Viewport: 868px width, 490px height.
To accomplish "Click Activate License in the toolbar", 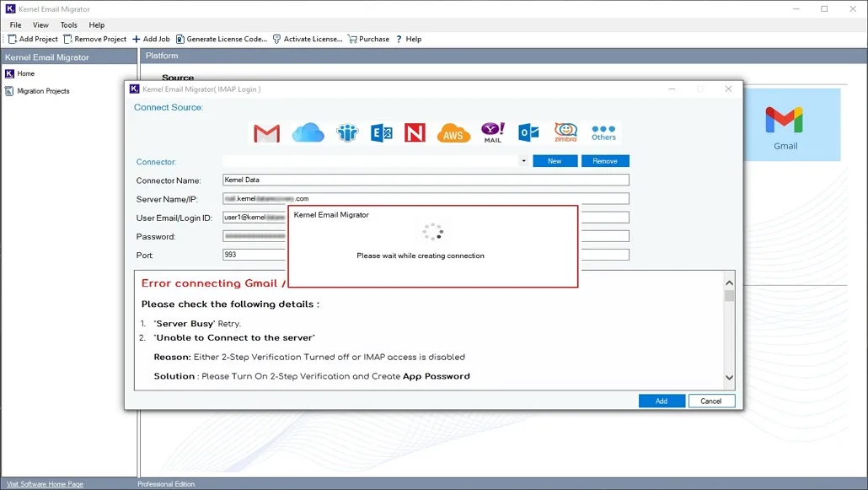I will coord(308,38).
